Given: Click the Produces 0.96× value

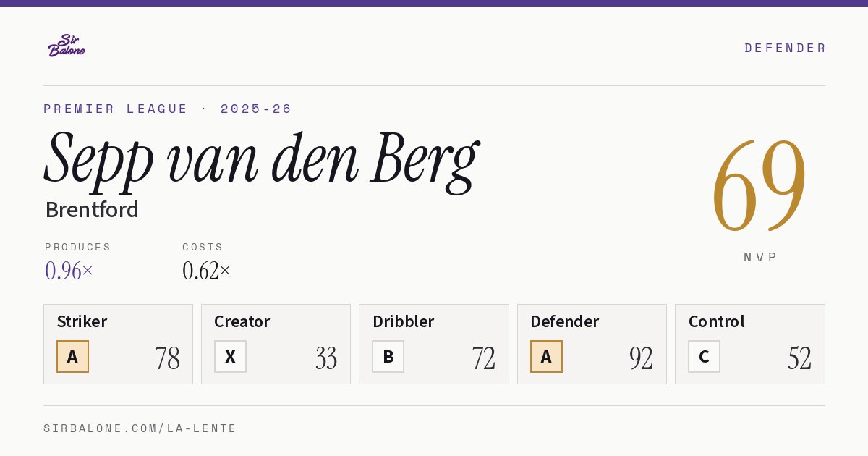Looking at the screenshot, I should pyautogui.click(x=69, y=271).
